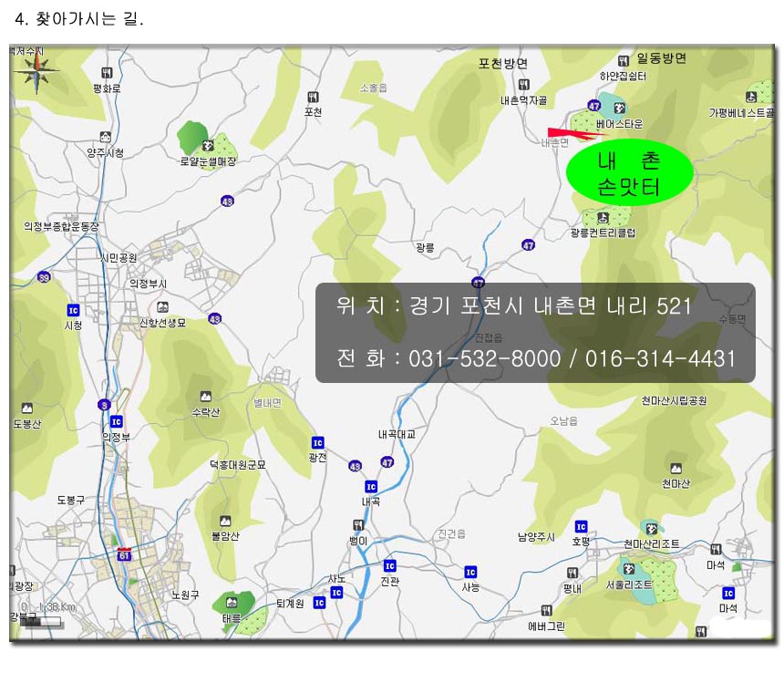Click the IC icon above 광전
Viewport: 784px width, 693px height.
pos(317,442)
